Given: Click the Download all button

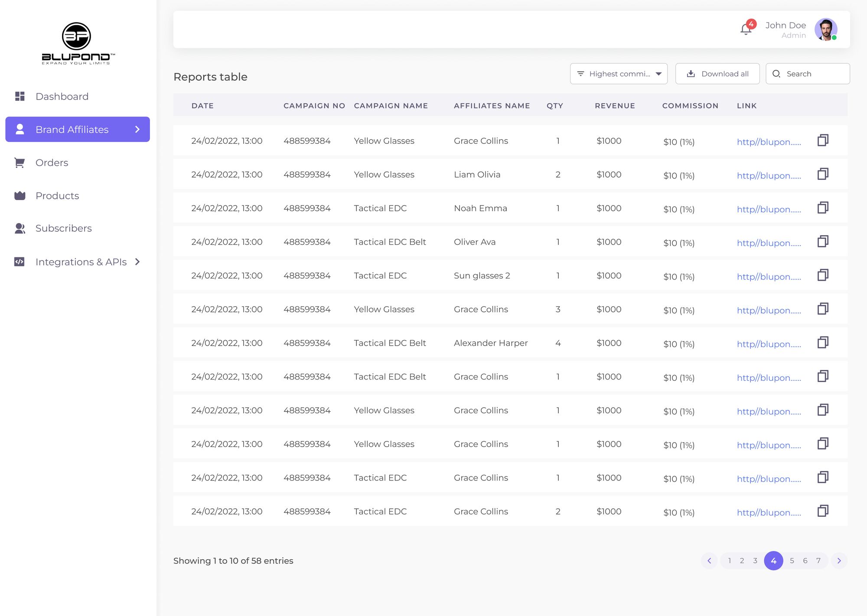Looking at the screenshot, I should 717,74.
